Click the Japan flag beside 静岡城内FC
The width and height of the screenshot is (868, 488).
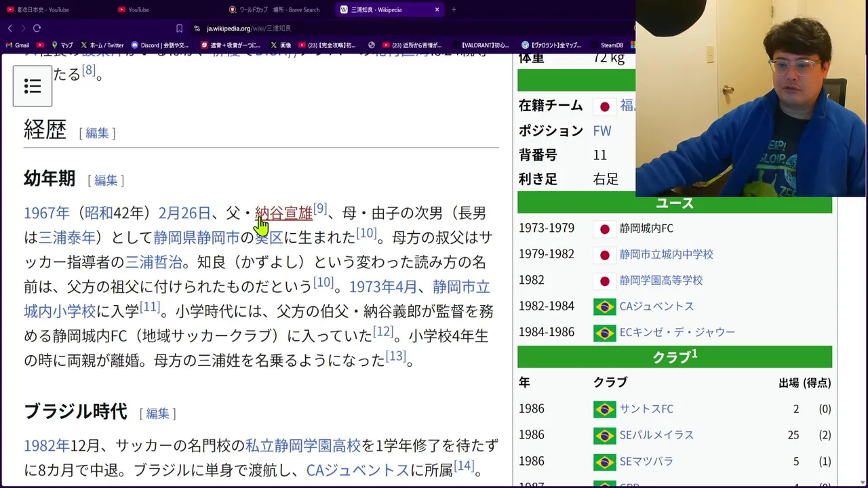[604, 229]
